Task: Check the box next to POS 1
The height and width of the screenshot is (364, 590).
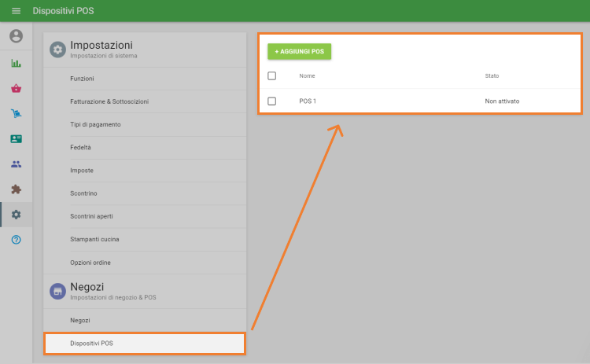Action: (272, 101)
